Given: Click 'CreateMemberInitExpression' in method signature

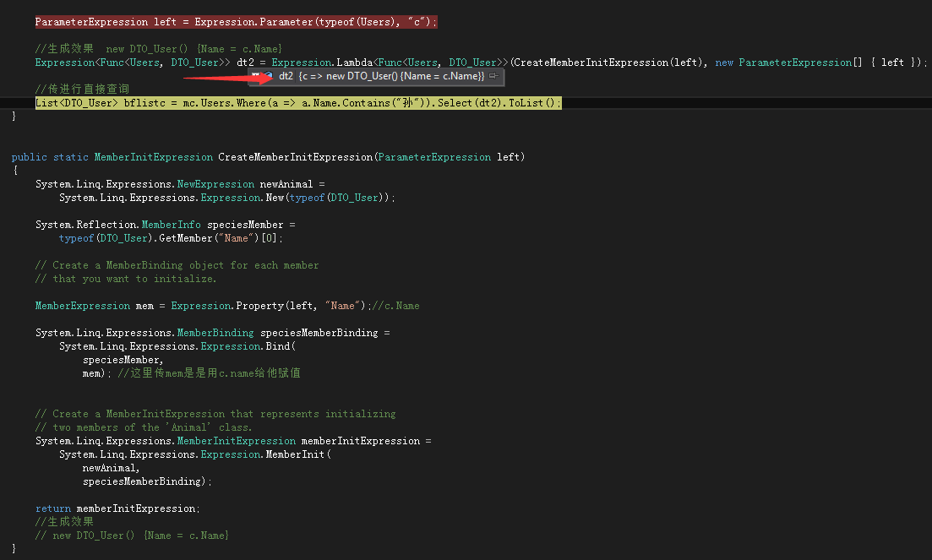Looking at the screenshot, I should pos(296,157).
